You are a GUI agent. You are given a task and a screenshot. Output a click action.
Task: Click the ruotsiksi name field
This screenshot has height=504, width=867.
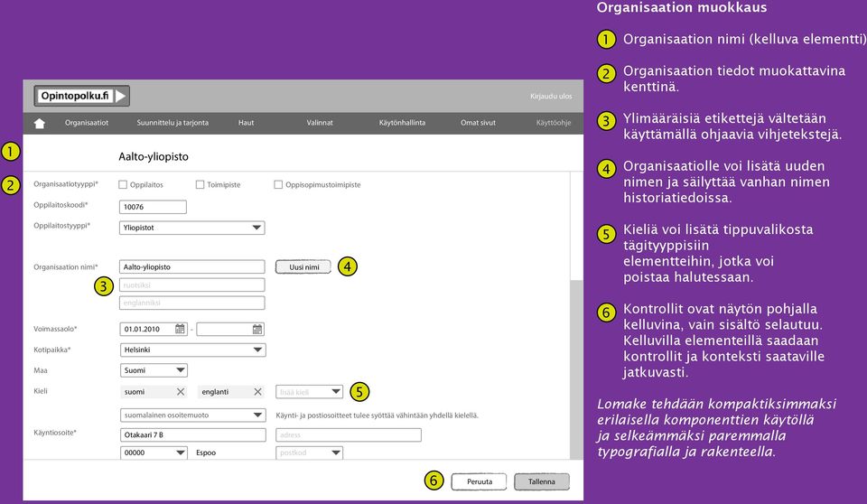(191, 285)
